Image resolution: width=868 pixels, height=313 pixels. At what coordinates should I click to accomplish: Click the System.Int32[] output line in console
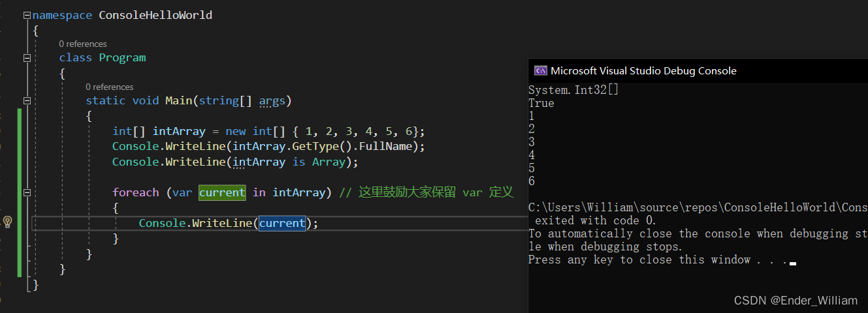point(573,90)
